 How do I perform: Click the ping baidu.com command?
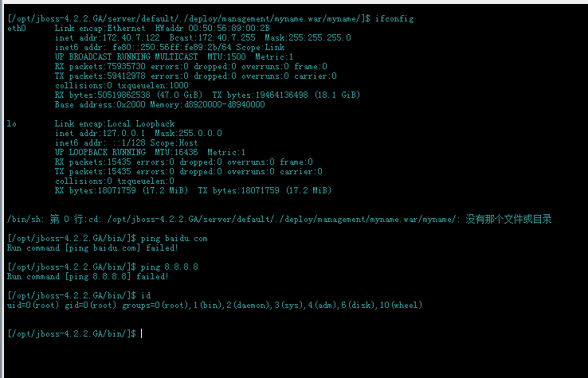click(174, 239)
